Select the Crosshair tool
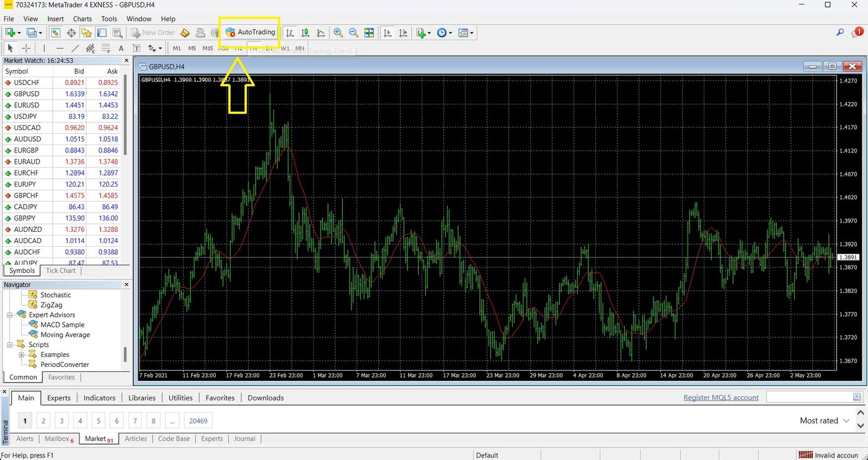Viewport: 868px width, 460px height. (26, 48)
